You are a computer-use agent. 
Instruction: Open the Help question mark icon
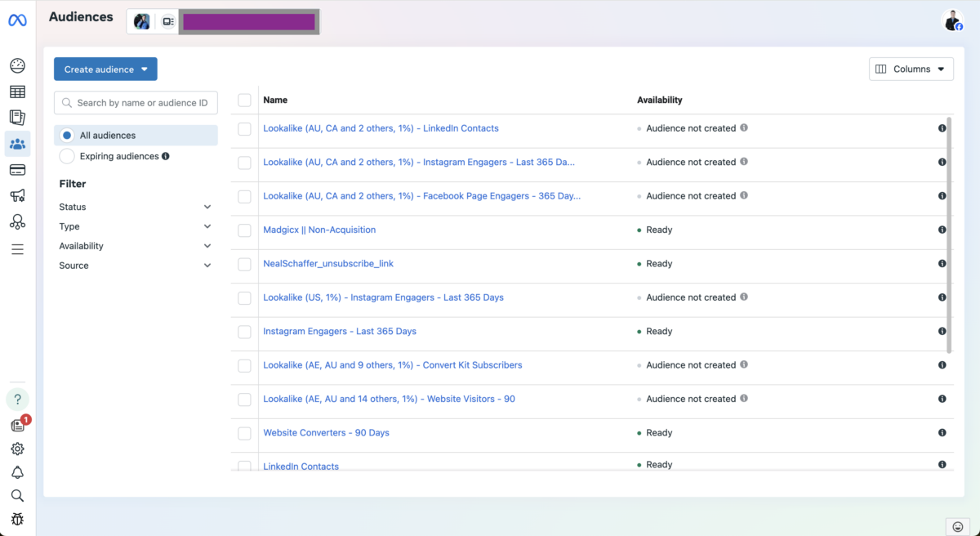pos(17,400)
